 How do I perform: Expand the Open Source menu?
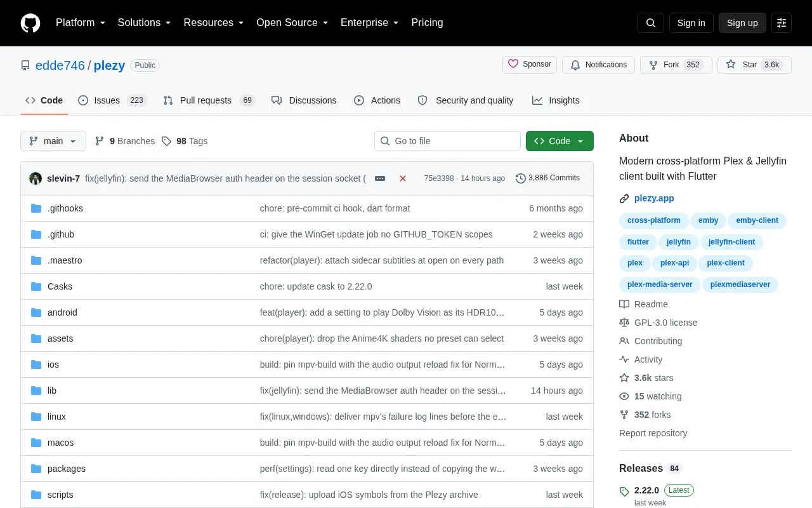click(x=292, y=23)
